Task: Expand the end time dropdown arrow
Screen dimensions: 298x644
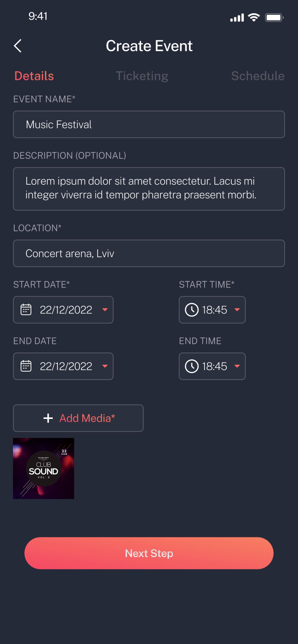Action: [237, 366]
